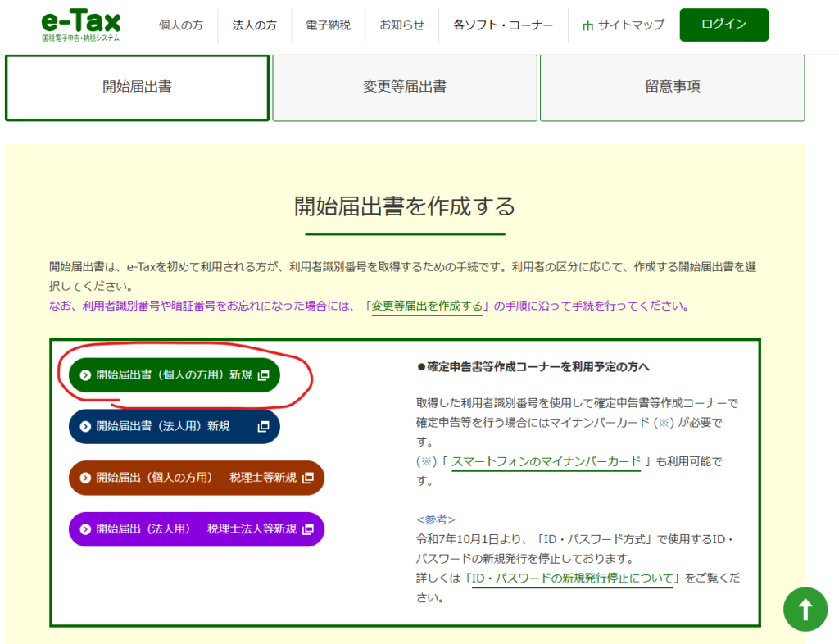Click the ログイン button
This screenshot has height=644, width=839.
pos(724,25)
